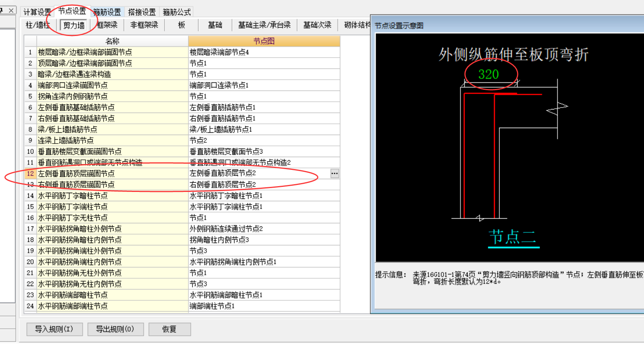The width and height of the screenshot is (644, 344).
Task: Switch to the 箍筋公式 tab
Action: (177, 12)
